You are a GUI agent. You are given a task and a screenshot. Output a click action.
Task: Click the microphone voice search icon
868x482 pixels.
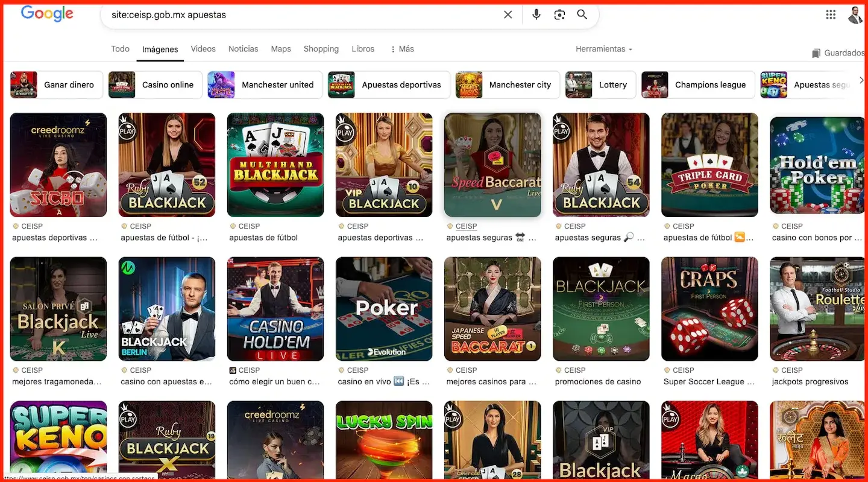point(536,14)
